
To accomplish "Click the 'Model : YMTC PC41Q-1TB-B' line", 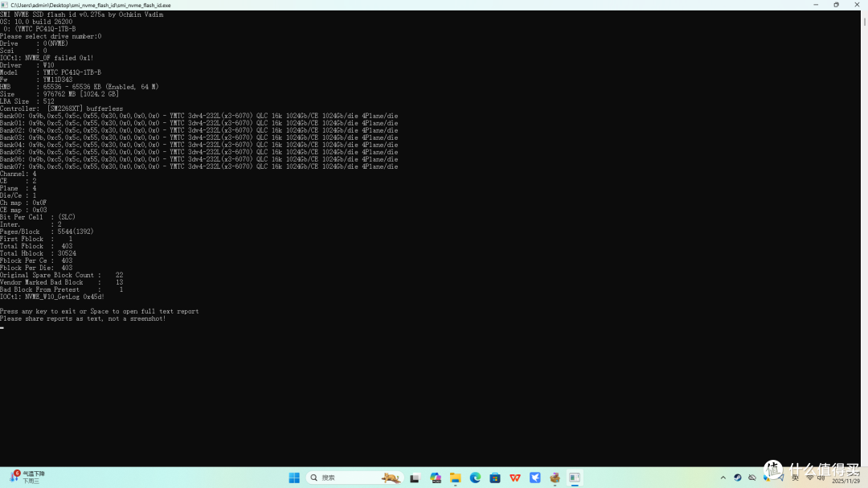I will (x=51, y=72).
